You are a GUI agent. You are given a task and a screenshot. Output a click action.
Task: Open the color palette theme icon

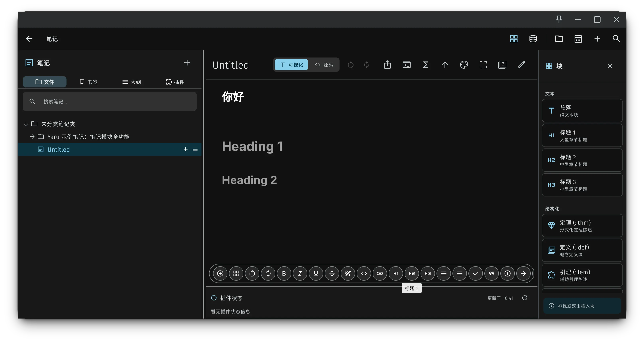pos(464,65)
